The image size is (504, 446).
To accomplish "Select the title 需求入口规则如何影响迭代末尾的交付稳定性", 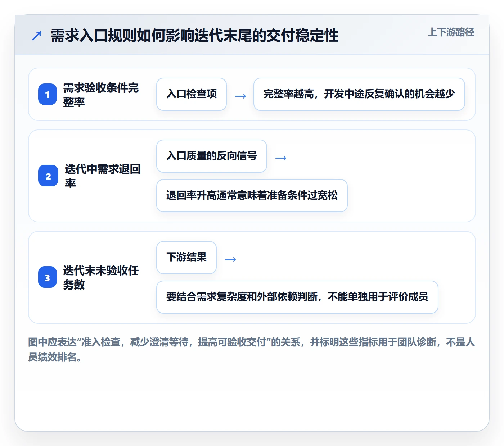I will coord(194,36).
